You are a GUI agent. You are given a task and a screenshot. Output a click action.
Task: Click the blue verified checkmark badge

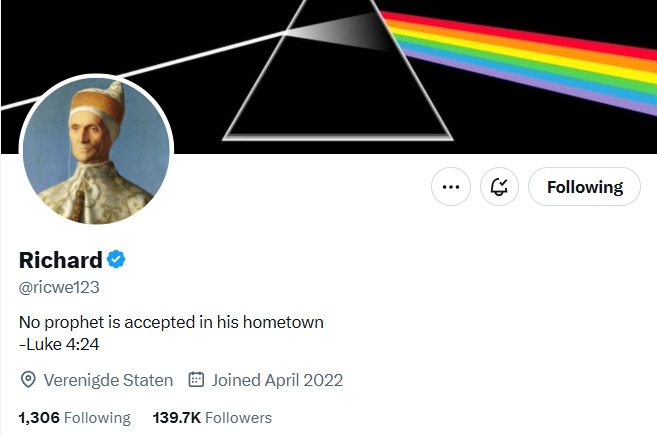coord(116,261)
